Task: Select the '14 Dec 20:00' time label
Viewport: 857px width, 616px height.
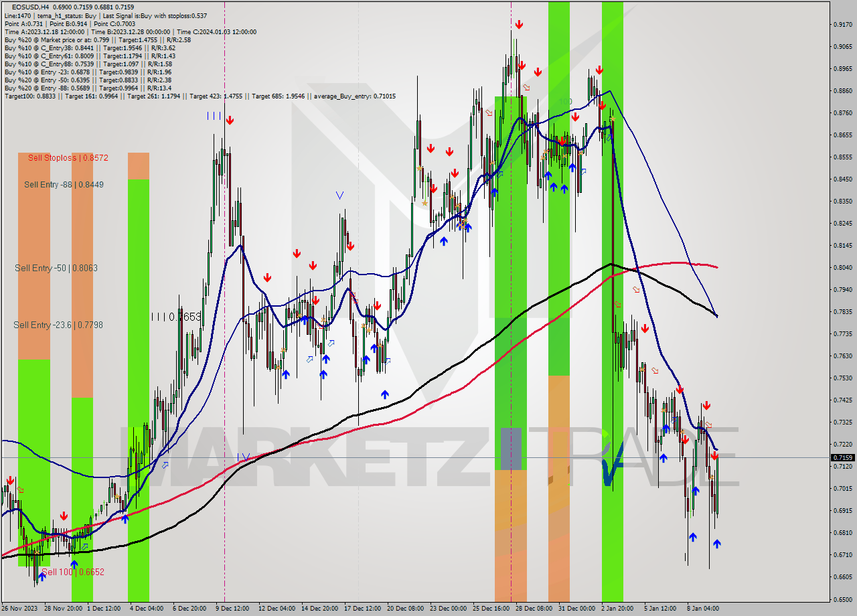Action: coord(319,609)
